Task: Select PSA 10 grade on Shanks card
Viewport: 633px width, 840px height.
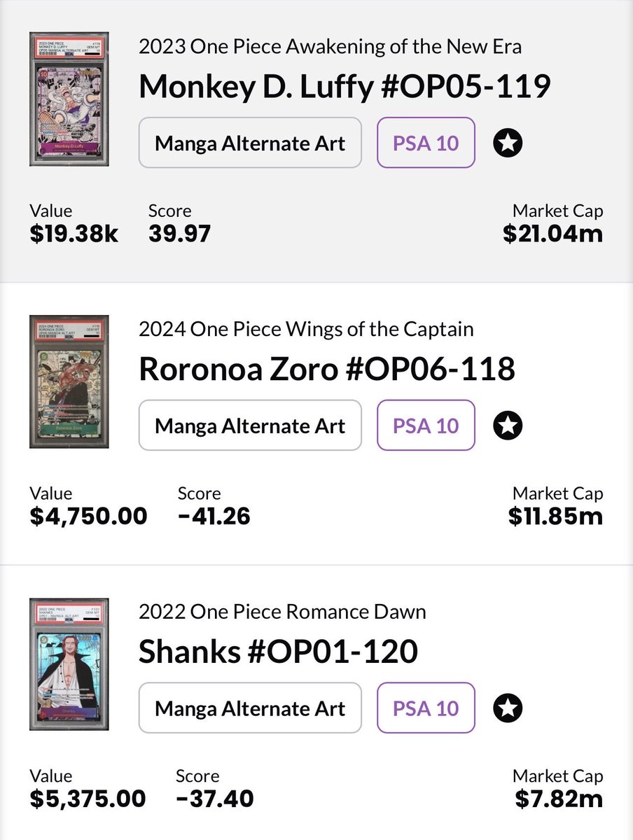Action: coord(426,708)
